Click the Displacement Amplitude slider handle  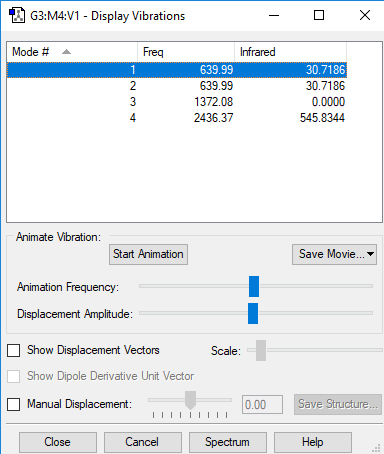253,313
